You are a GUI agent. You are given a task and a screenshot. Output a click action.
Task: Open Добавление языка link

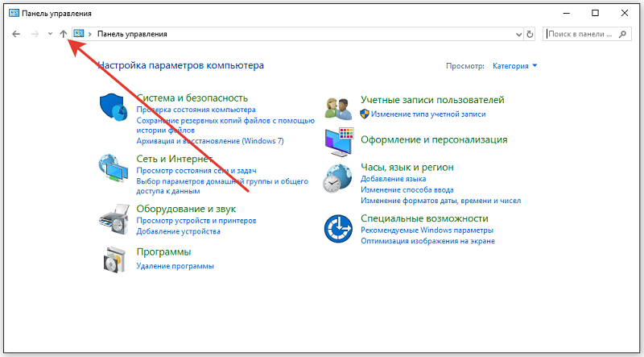pyautogui.click(x=394, y=179)
